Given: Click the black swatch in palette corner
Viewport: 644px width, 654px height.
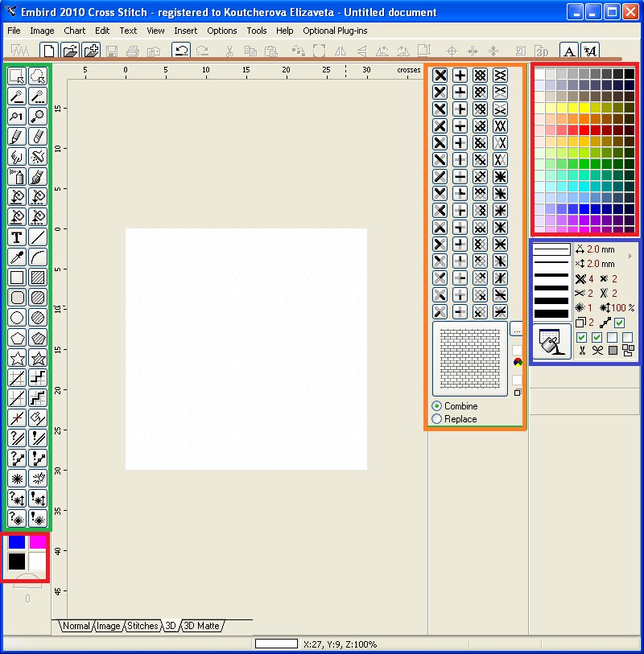Looking at the screenshot, I should pyautogui.click(x=629, y=74).
